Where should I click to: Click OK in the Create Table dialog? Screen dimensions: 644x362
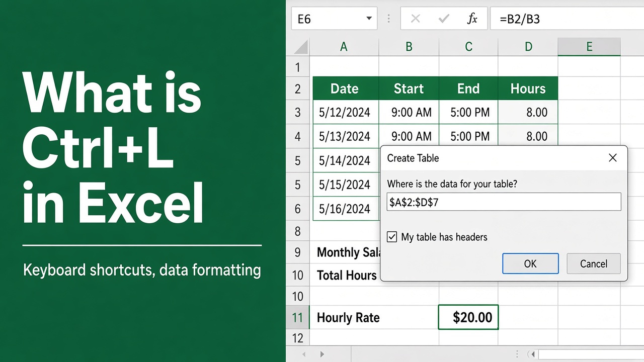point(530,263)
